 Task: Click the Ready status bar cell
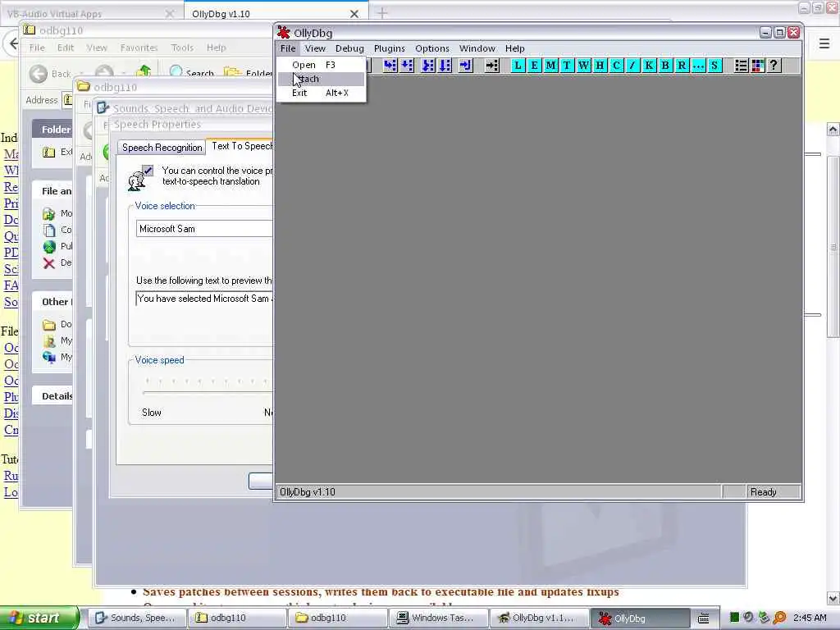(x=774, y=492)
